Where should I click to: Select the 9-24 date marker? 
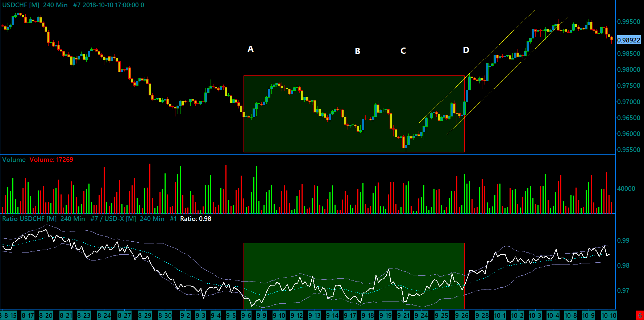(x=421, y=315)
